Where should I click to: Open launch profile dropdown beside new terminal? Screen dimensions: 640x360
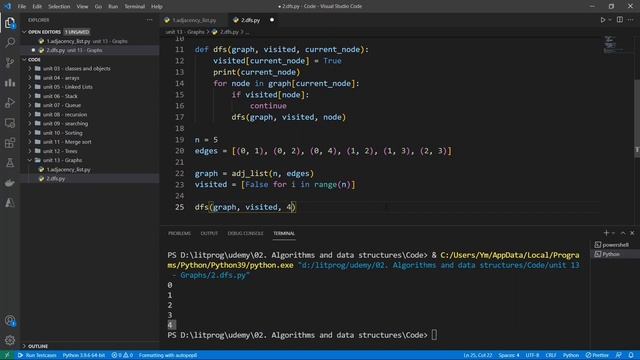[613, 233]
